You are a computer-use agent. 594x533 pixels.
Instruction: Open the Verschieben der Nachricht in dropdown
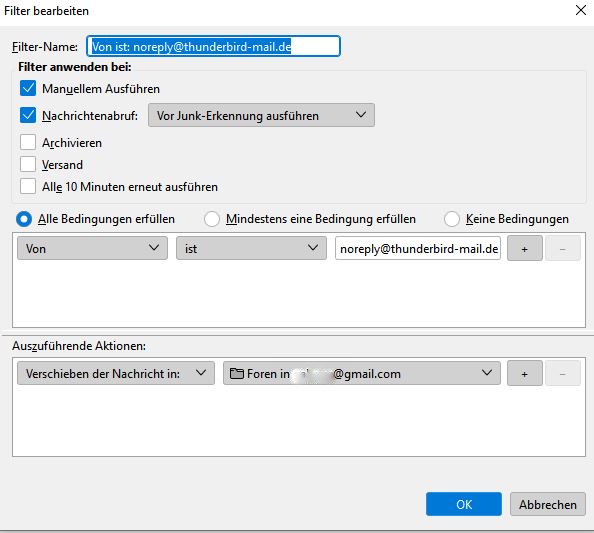coord(116,374)
